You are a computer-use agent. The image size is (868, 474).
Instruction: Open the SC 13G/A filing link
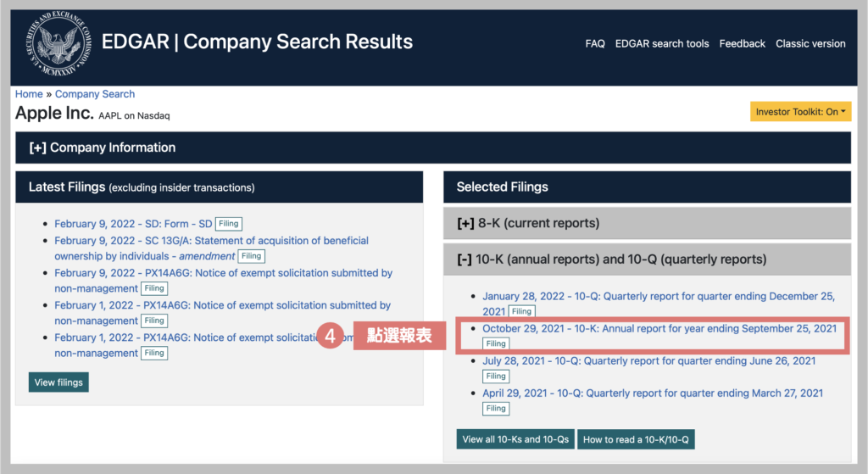pos(211,248)
